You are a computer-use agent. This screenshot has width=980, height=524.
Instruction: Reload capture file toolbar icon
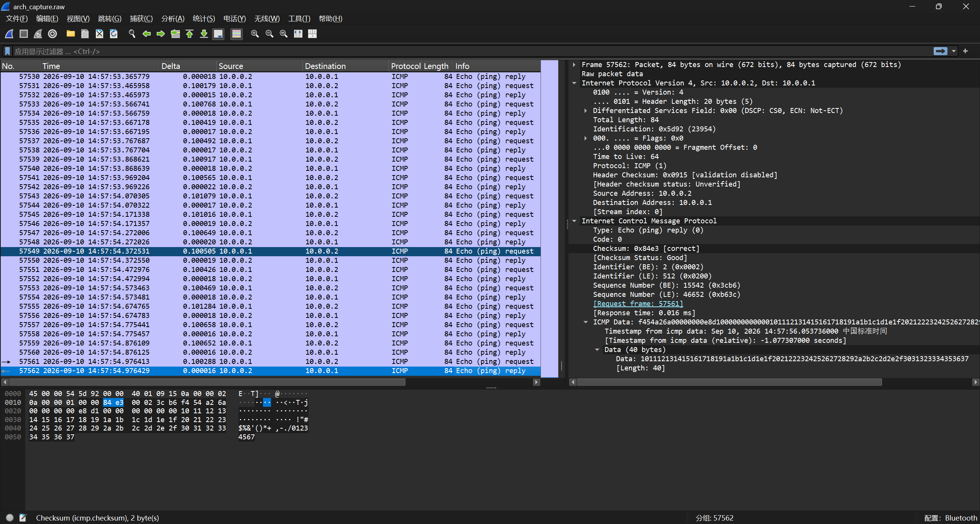[x=114, y=34]
